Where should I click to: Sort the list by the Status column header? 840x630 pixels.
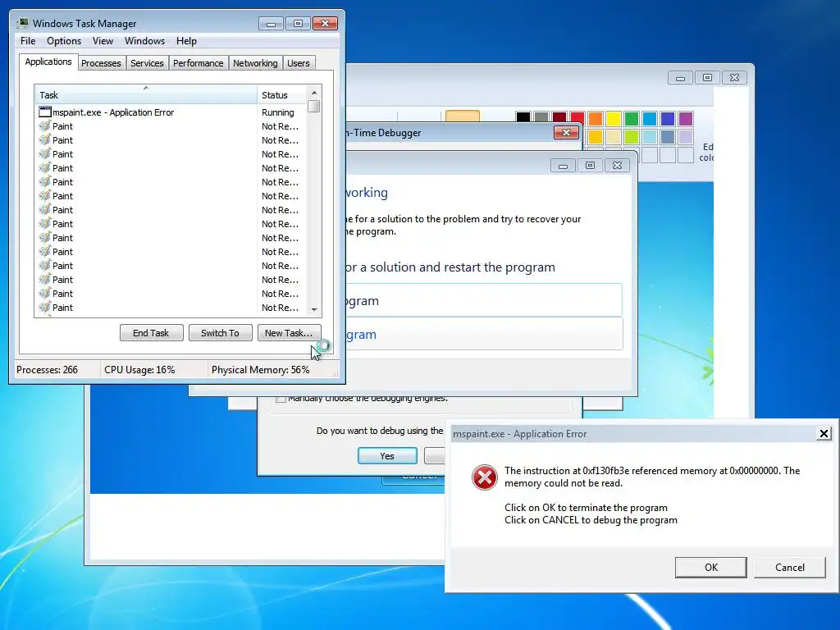click(281, 95)
